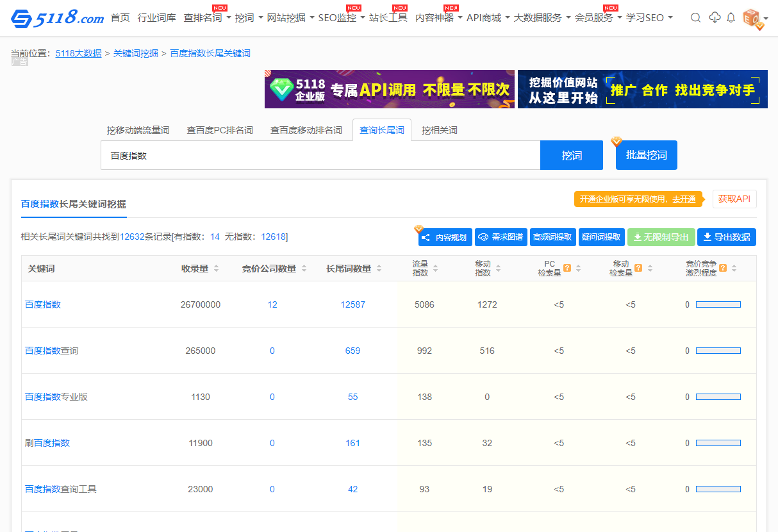Screen dimensions: 778x532
Task: Click the 疑问词提取 button
Action: pyautogui.click(x=601, y=237)
